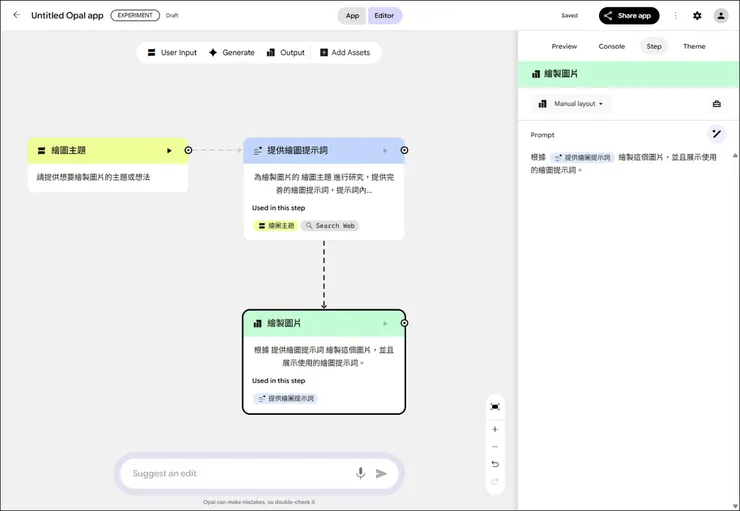Open the Manual layout dropdown

(x=571, y=104)
